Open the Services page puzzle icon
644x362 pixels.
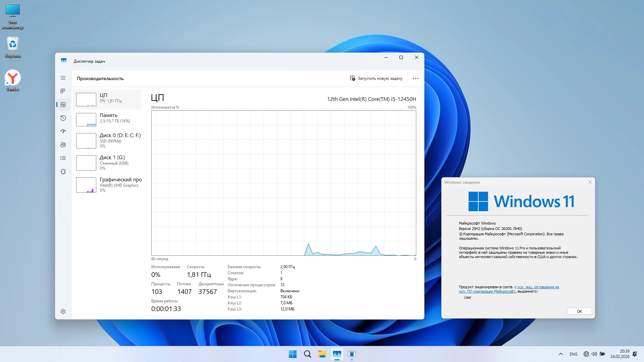tap(63, 172)
